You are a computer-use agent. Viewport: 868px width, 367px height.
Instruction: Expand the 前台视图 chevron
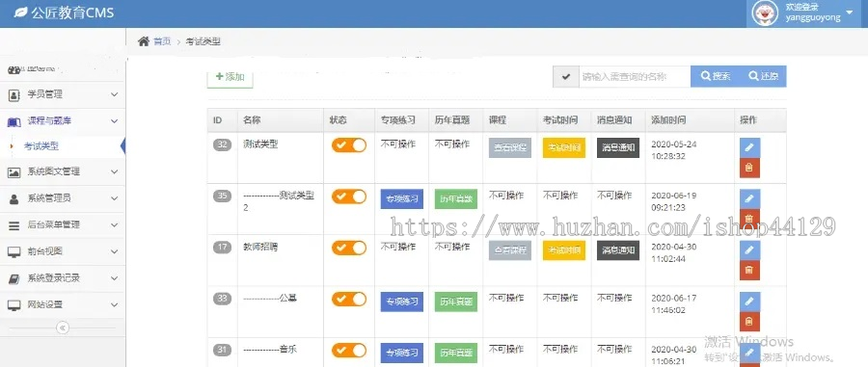(x=114, y=251)
